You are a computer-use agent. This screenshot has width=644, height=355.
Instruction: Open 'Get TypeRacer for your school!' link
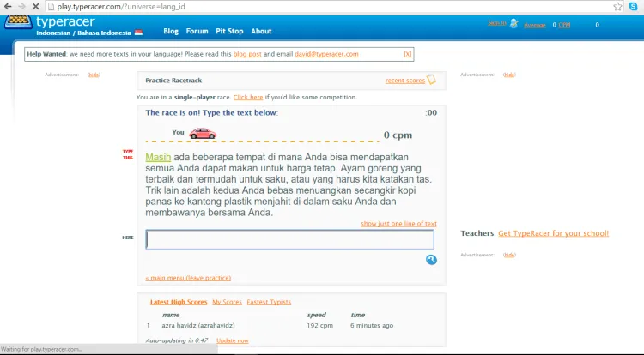(553, 233)
